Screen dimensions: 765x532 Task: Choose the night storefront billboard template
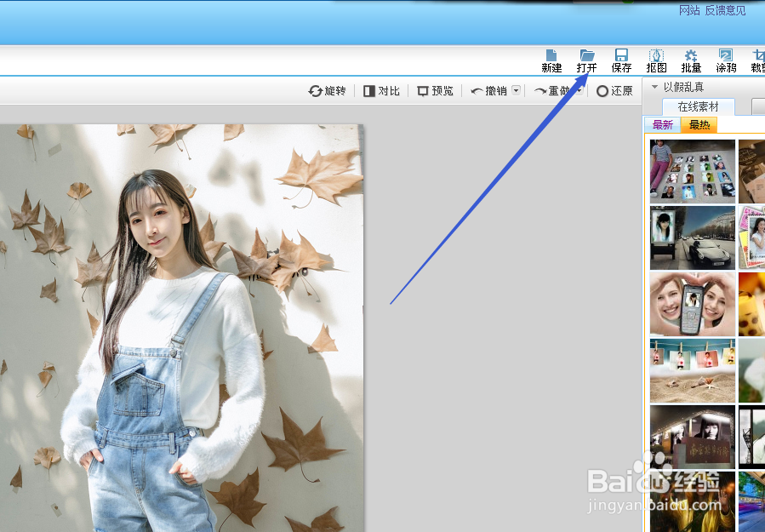693,437
